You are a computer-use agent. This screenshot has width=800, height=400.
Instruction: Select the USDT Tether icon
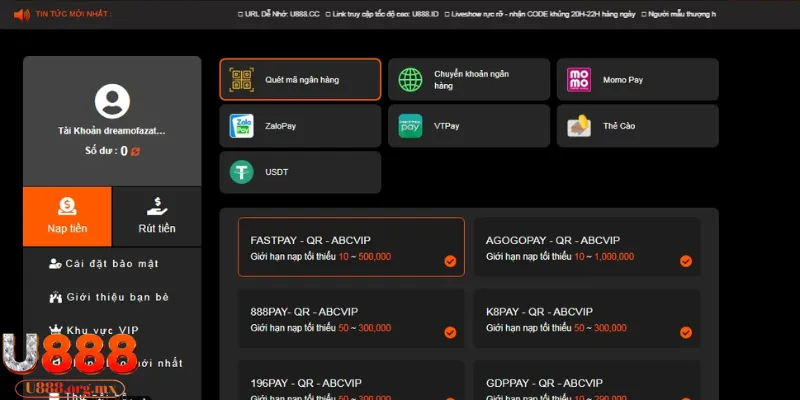click(241, 172)
